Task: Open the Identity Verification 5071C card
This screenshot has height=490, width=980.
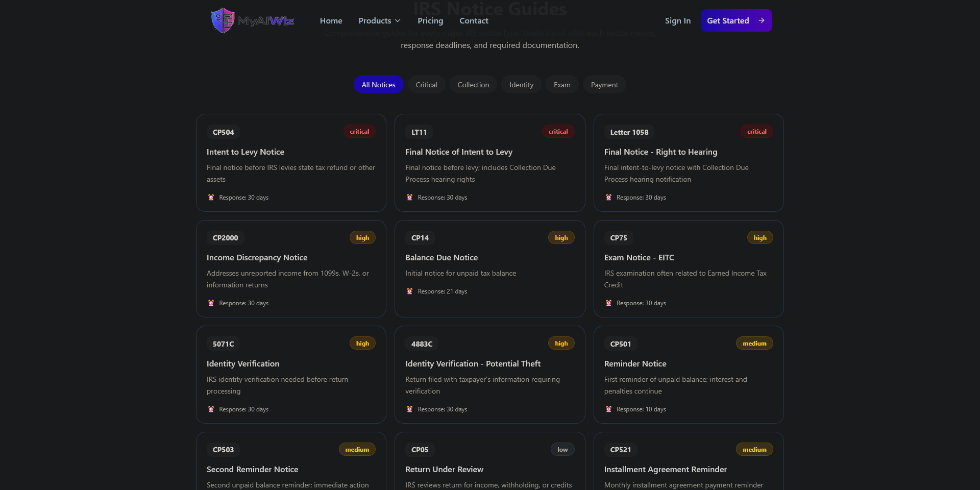Action: pyautogui.click(x=291, y=375)
